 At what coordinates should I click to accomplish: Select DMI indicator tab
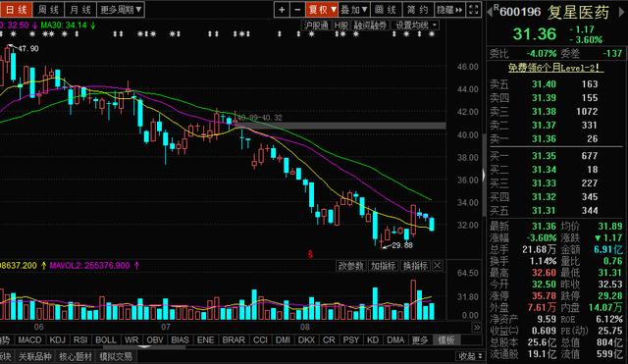283,340
